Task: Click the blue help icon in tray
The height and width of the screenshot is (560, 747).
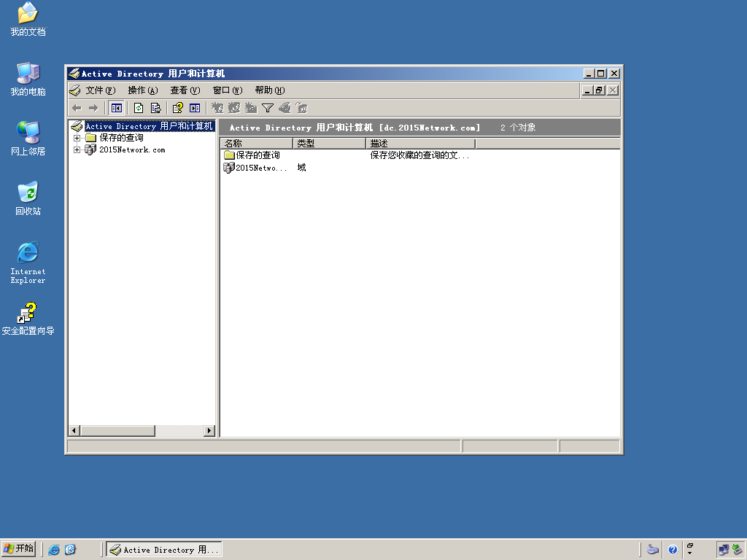Action: [673, 550]
